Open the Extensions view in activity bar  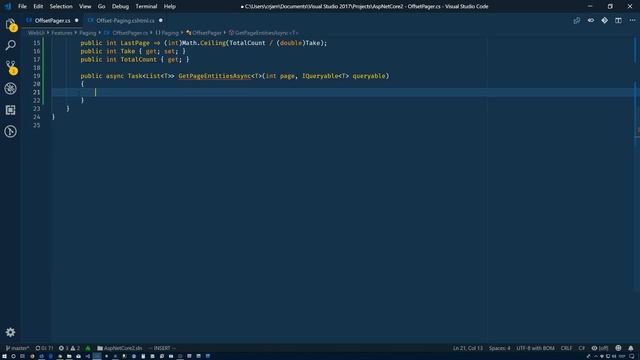coord(11,110)
